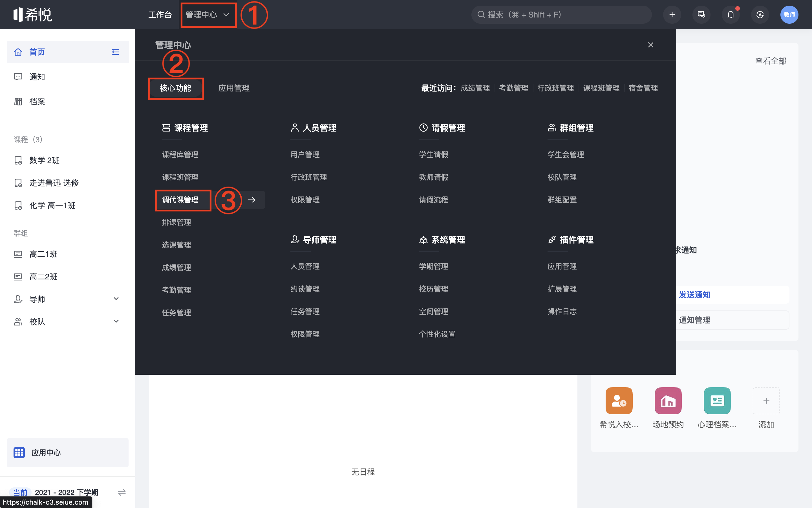Open 请假流程 menu entry

click(x=434, y=200)
